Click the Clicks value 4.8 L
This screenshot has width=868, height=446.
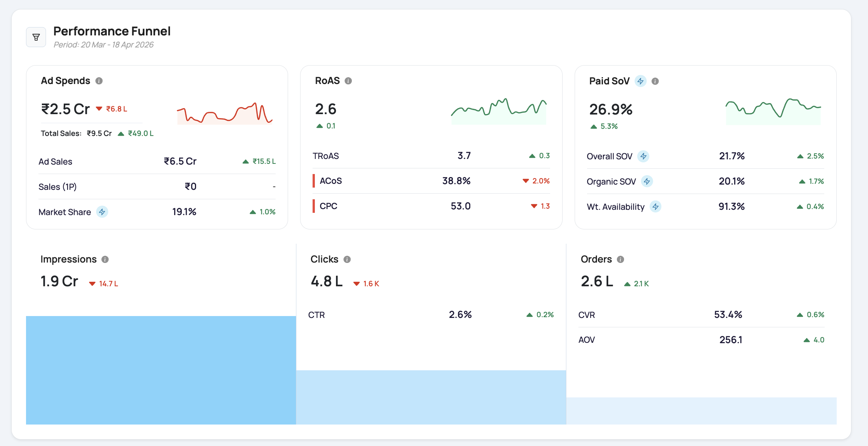(x=327, y=281)
